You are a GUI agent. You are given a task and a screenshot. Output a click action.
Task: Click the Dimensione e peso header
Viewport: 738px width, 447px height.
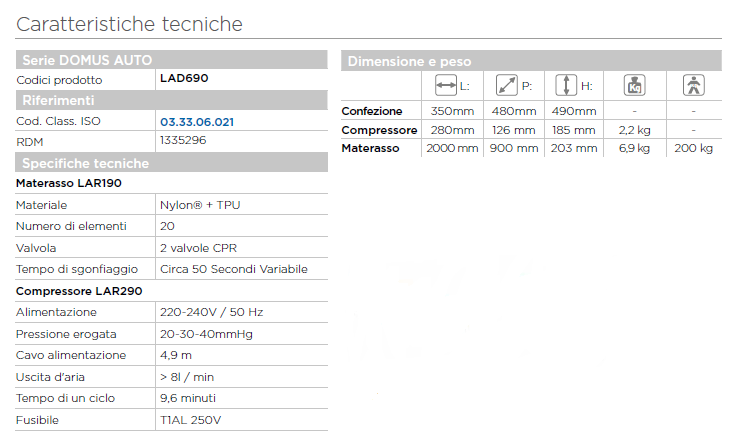[409, 62]
